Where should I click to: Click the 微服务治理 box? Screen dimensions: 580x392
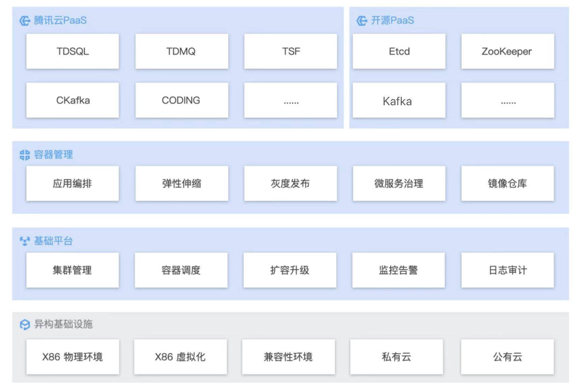pyautogui.click(x=399, y=184)
